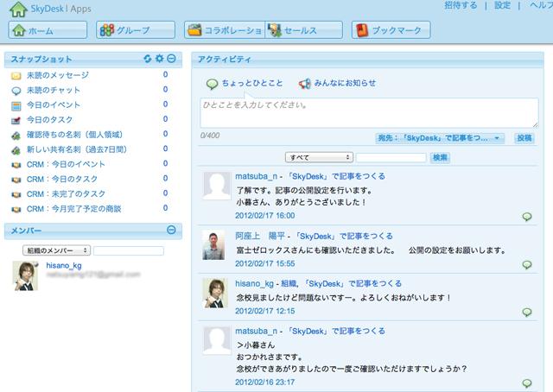Open 阿座上 陽平 author link
Image resolution: width=553 pixels, height=392 pixels.
[x=260, y=236]
